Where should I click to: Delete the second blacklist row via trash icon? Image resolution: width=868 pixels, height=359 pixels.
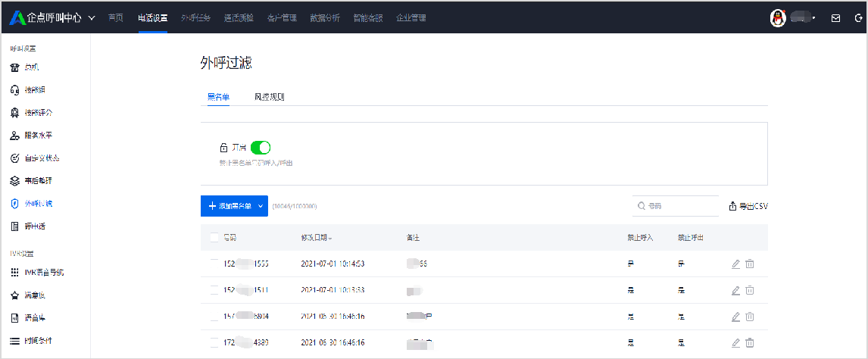coord(750,290)
